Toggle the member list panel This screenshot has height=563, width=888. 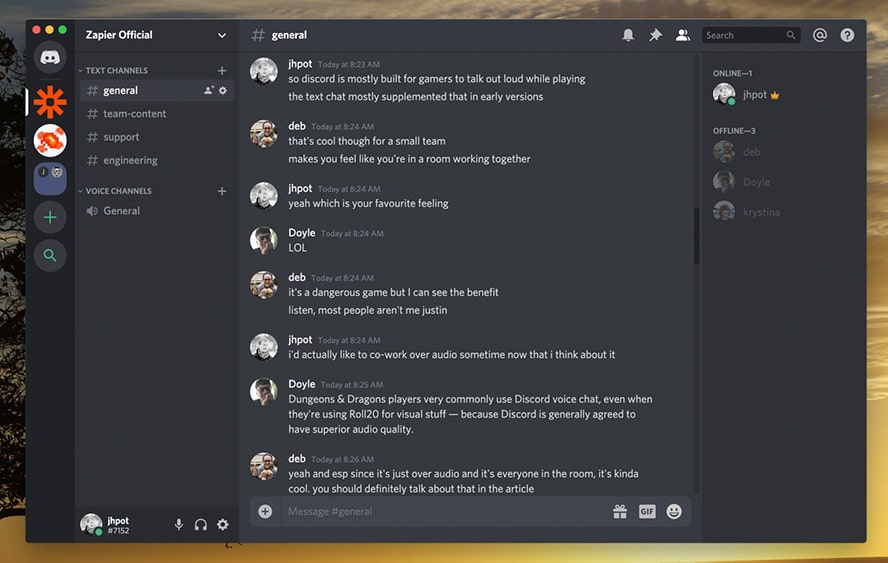(683, 35)
